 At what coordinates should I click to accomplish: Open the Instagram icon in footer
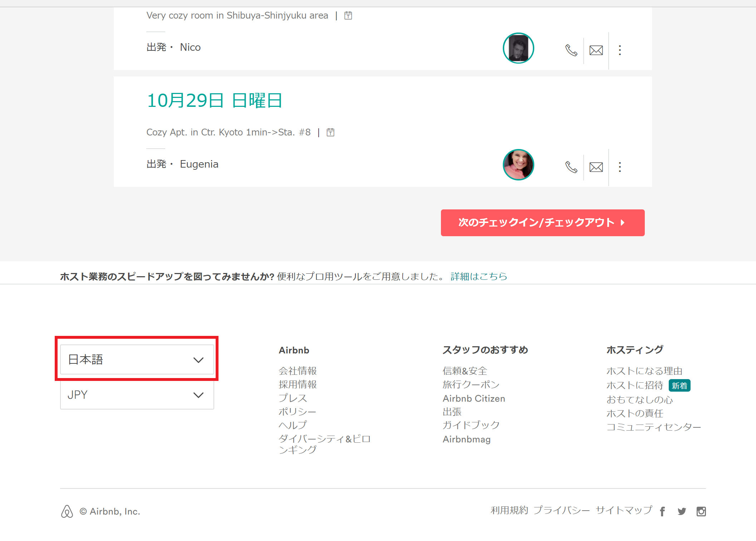click(x=701, y=512)
